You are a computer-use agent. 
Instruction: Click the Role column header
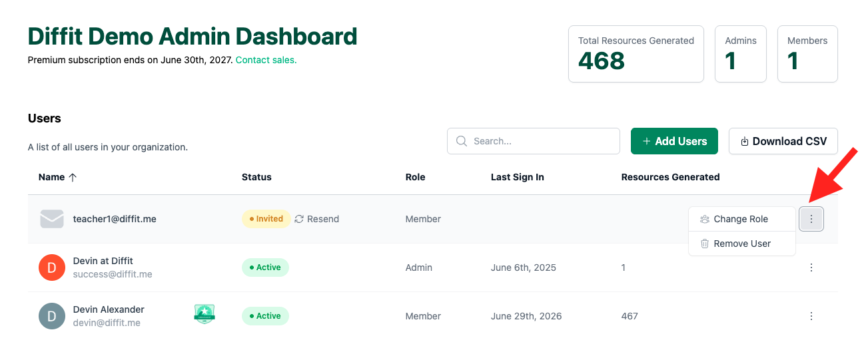(x=415, y=177)
